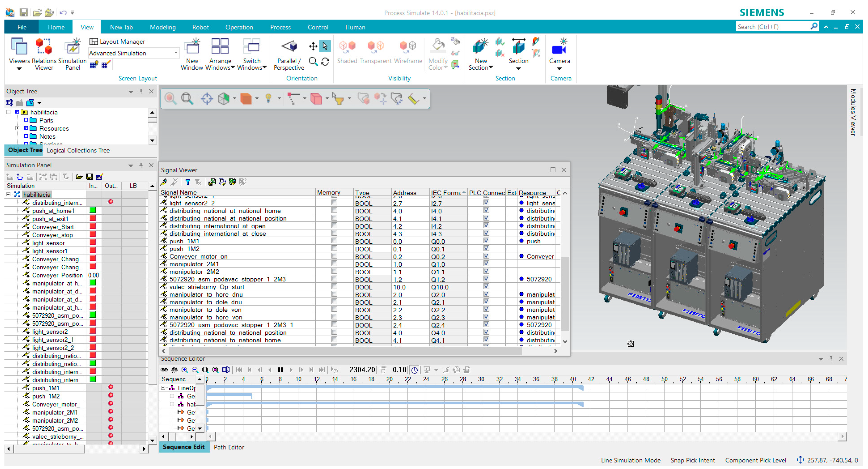868x469 pixels.
Task: Toggle Memory checkbox for push_1M1 signal
Action: tap(334, 241)
